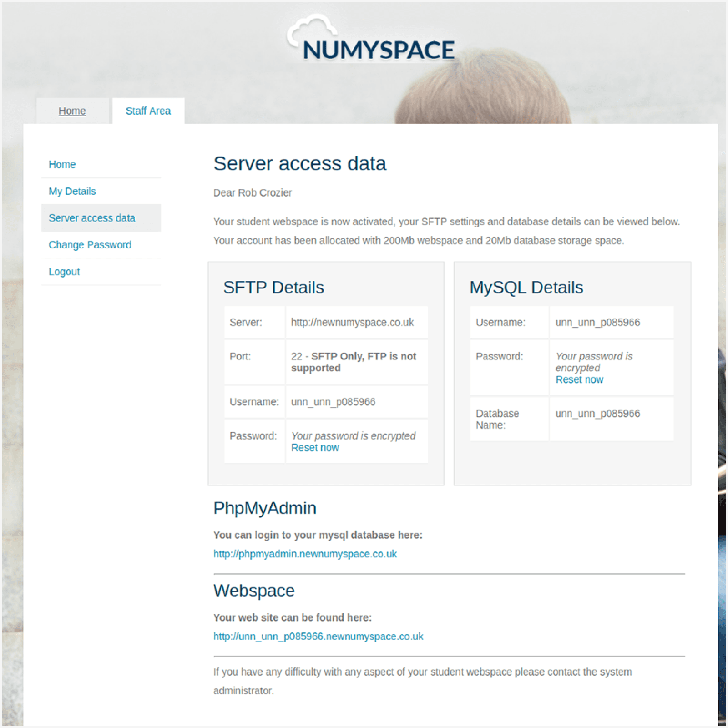Click Logout in the sidebar
This screenshot has height=728, width=728.
(64, 271)
